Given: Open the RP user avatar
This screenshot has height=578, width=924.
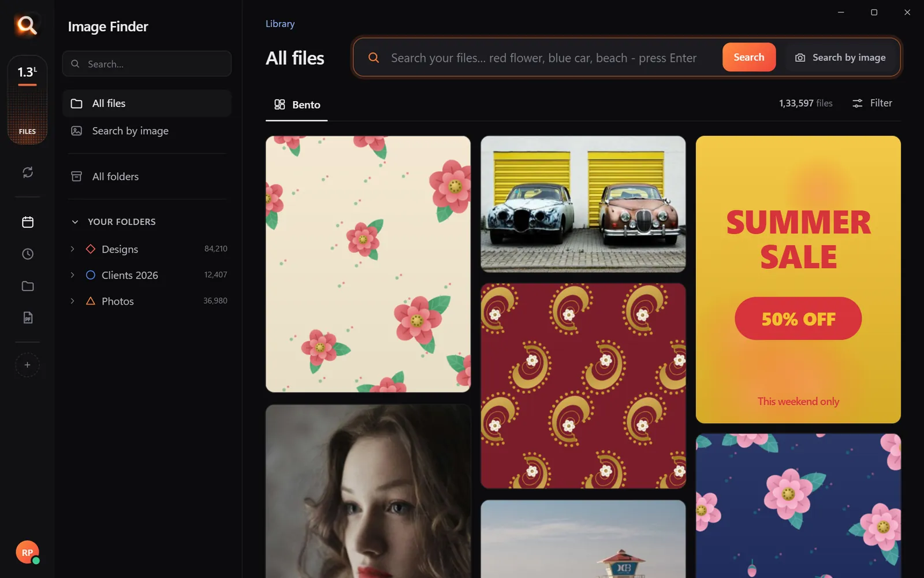Looking at the screenshot, I should [27, 553].
